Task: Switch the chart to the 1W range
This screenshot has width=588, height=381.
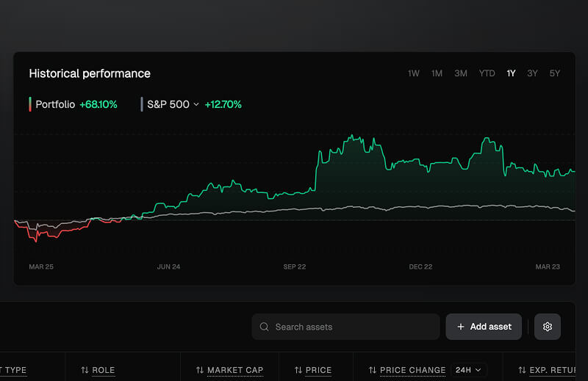Action: pyautogui.click(x=414, y=73)
